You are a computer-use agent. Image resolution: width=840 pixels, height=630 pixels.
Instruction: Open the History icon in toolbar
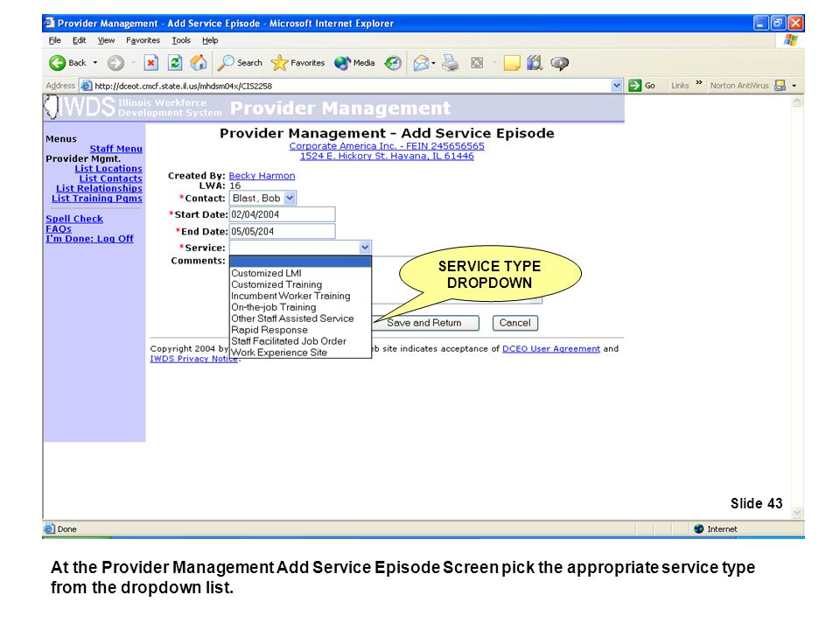[393, 63]
